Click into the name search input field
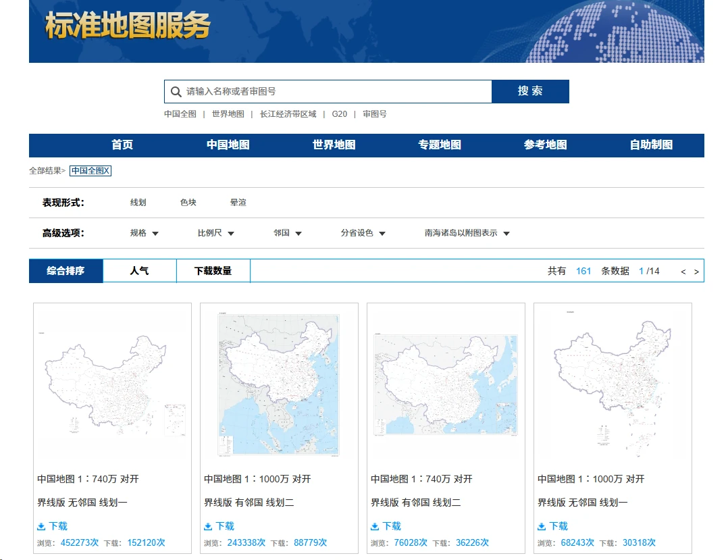This screenshot has height=560, width=728. point(334,92)
